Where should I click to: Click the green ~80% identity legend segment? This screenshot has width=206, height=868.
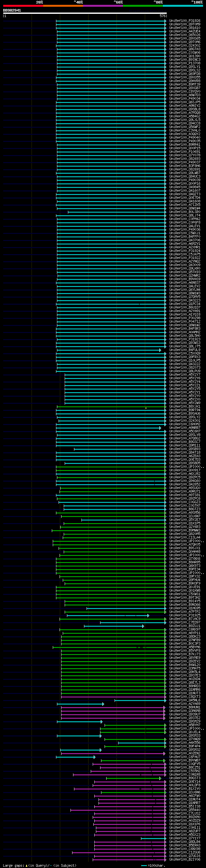tap(143, 6)
